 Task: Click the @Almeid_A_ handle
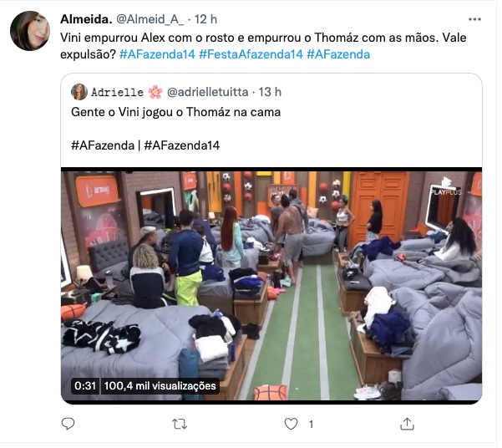click(x=151, y=19)
